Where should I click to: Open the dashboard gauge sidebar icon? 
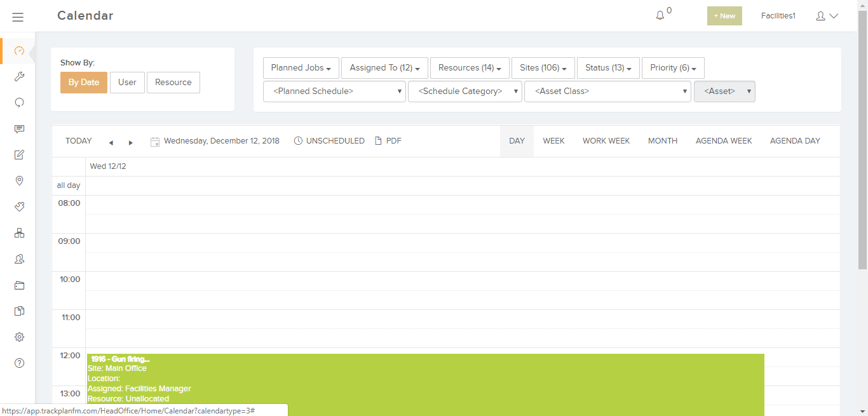pyautogui.click(x=19, y=51)
